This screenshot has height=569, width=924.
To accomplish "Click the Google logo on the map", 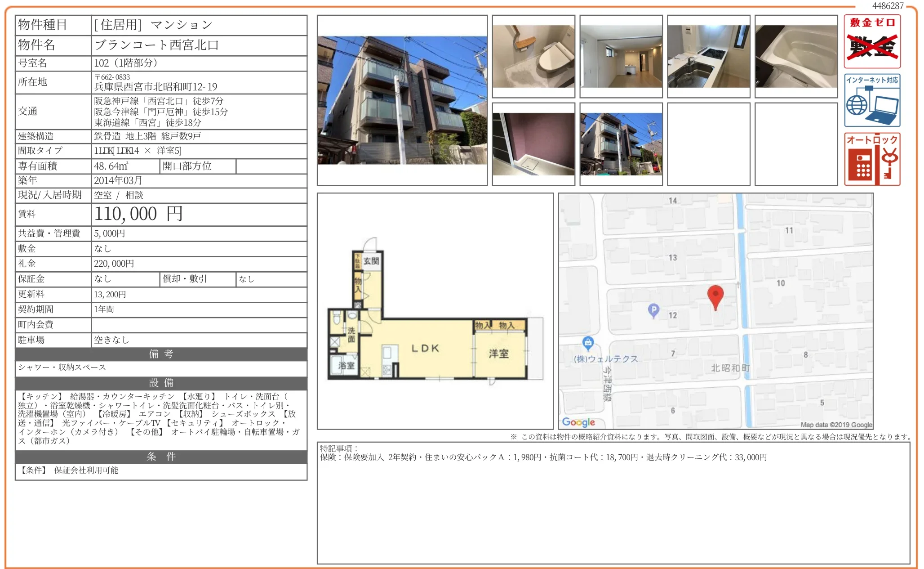I will click(578, 422).
